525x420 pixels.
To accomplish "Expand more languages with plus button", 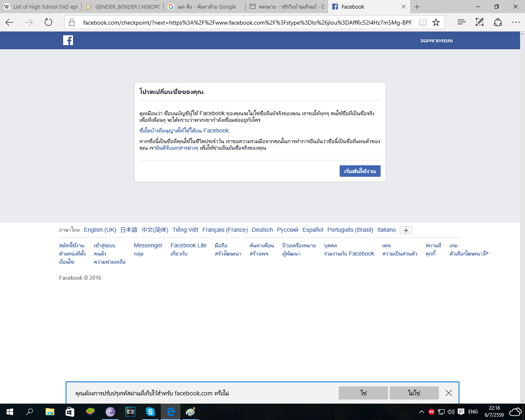I will tap(406, 230).
